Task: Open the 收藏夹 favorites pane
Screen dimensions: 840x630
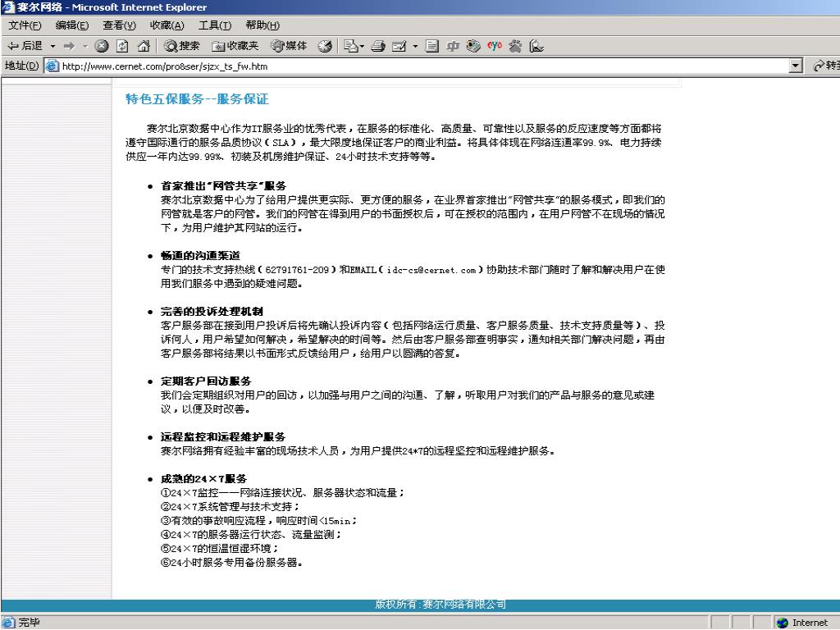Action: click(x=235, y=46)
